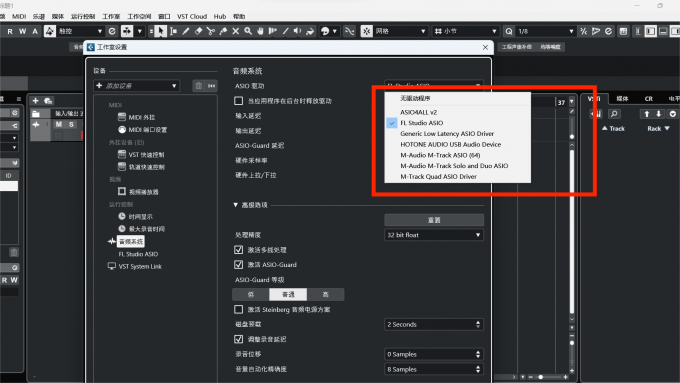This screenshot has width=680, height=383.
Task: Set ASIO-Guard level to high
Action: click(325, 295)
